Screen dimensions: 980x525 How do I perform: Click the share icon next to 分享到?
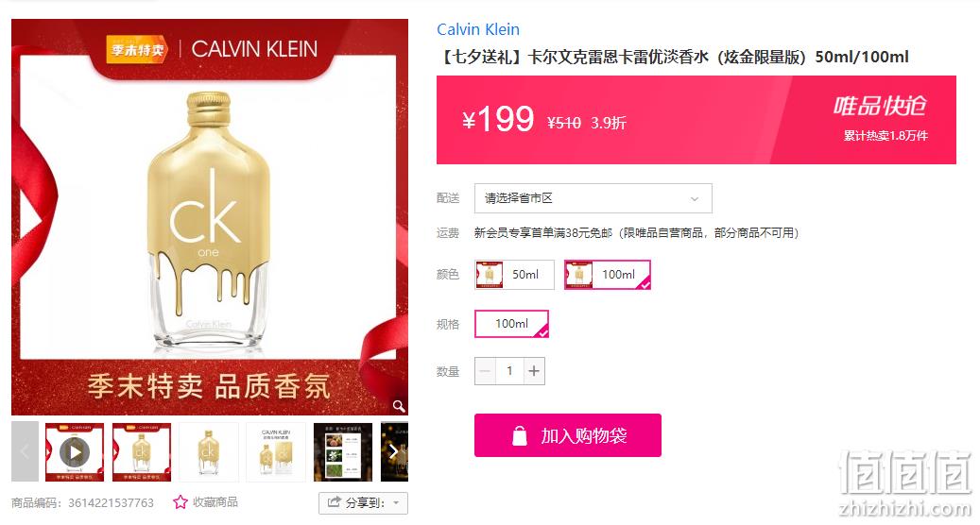[x=335, y=502]
